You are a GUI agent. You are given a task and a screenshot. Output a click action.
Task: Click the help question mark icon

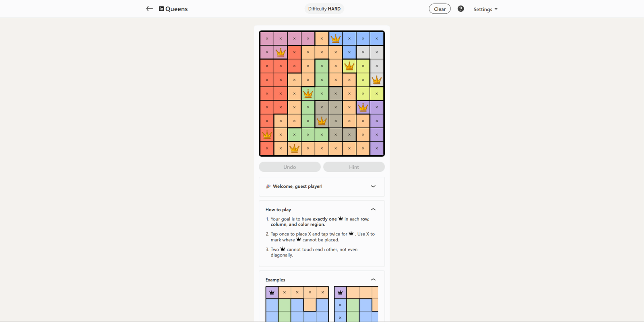(461, 8)
